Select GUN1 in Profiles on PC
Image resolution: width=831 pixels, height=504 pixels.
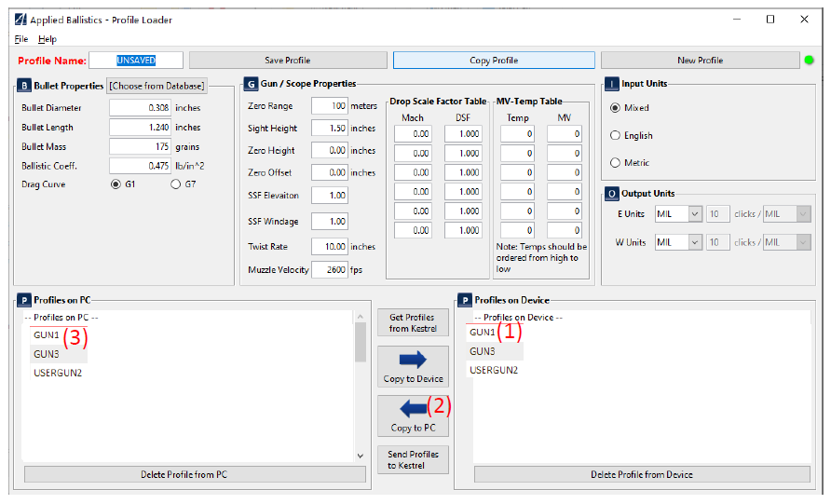tap(47, 335)
